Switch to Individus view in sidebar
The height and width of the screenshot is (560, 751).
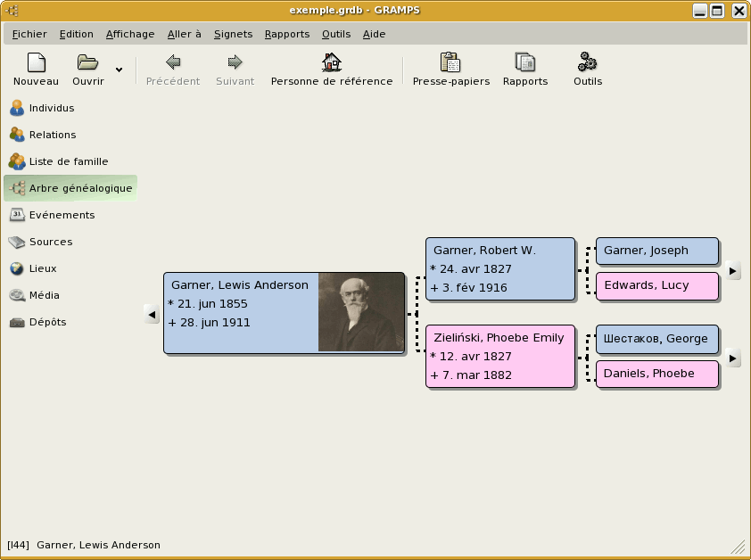pyautogui.click(x=52, y=108)
